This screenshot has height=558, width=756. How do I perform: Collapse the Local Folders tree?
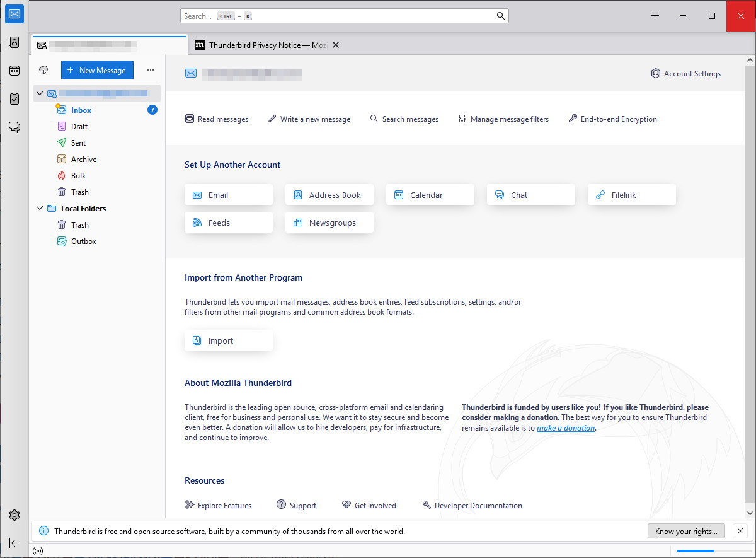[40, 208]
